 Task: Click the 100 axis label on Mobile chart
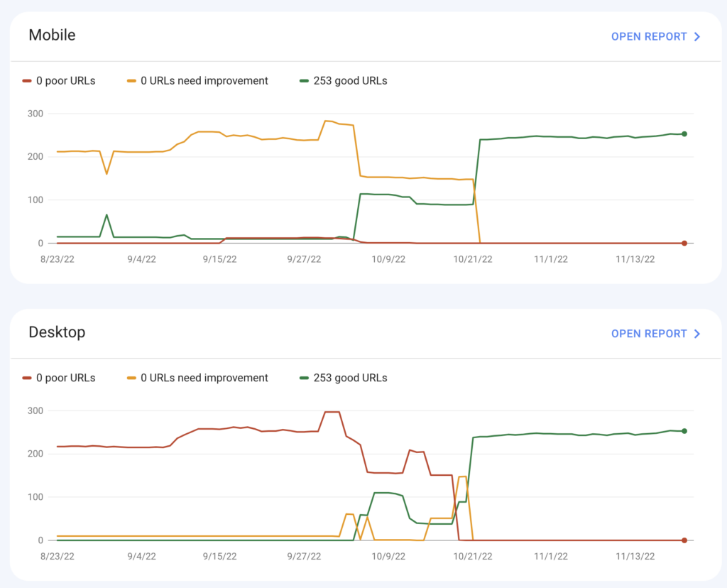coord(35,200)
